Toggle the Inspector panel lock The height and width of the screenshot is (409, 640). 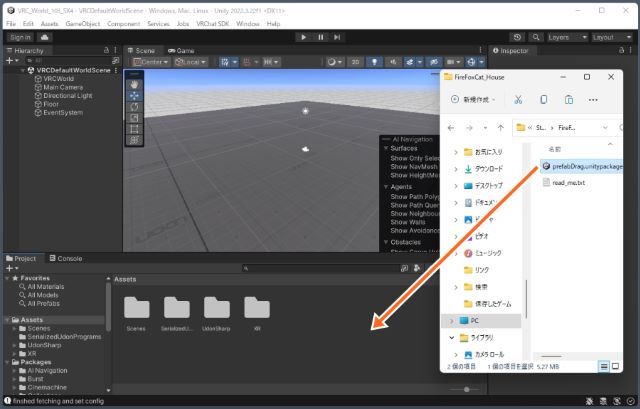[621, 50]
